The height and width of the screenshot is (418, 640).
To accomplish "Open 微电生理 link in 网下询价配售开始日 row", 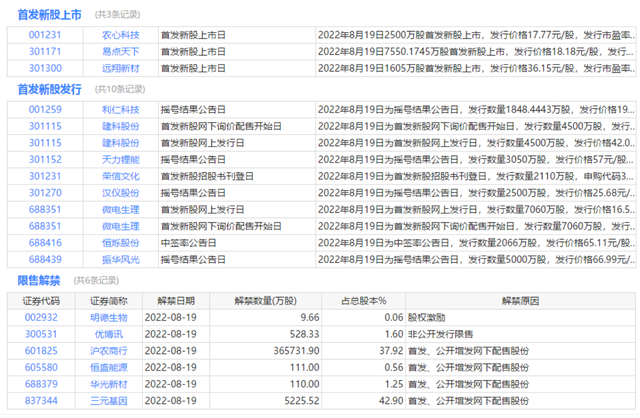I will click(120, 227).
